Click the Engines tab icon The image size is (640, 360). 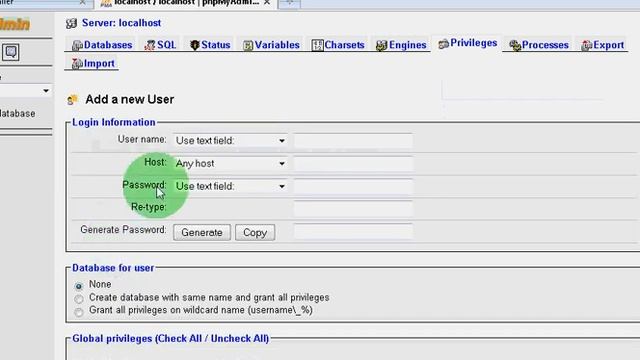click(382, 45)
